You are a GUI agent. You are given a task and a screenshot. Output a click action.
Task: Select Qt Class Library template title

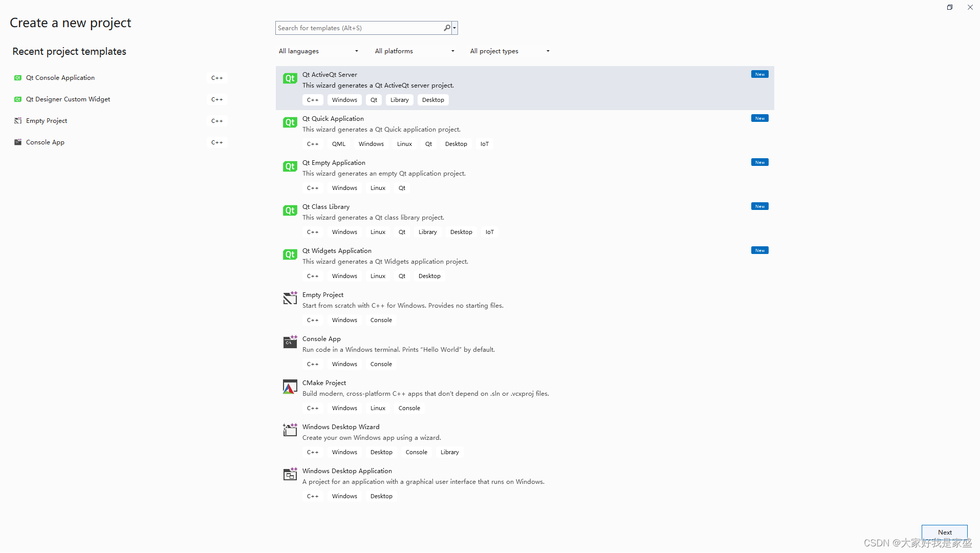(x=326, y=207)
